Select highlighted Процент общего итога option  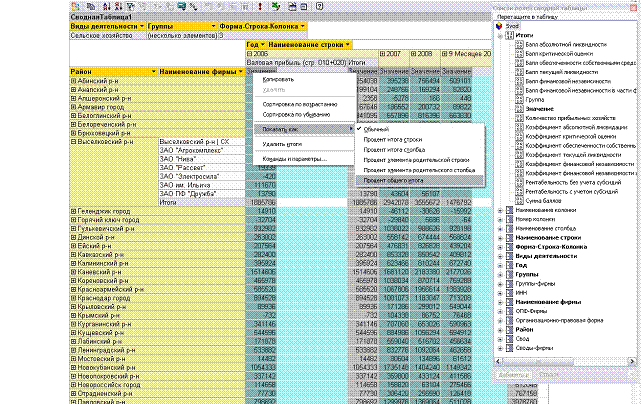420,180
